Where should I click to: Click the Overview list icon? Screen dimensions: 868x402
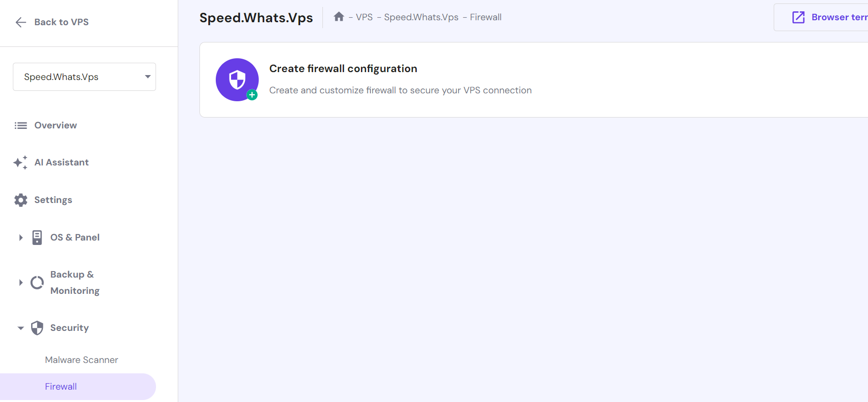(21, 125)
